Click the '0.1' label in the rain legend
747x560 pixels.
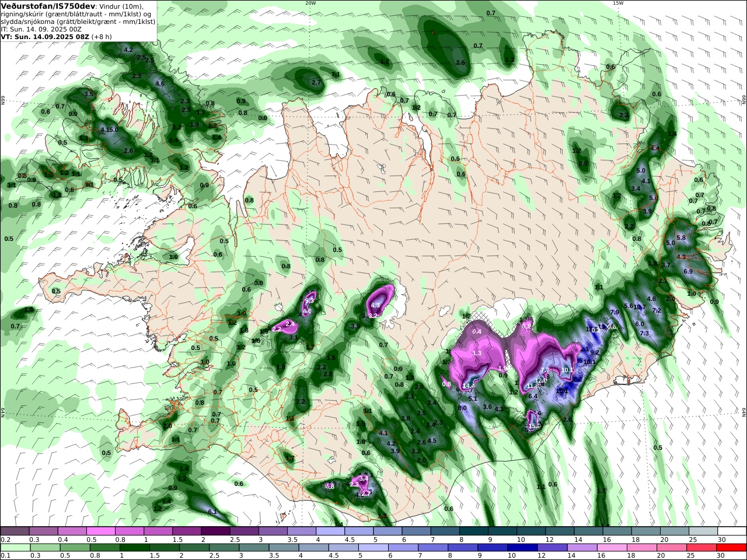point(5,555)
